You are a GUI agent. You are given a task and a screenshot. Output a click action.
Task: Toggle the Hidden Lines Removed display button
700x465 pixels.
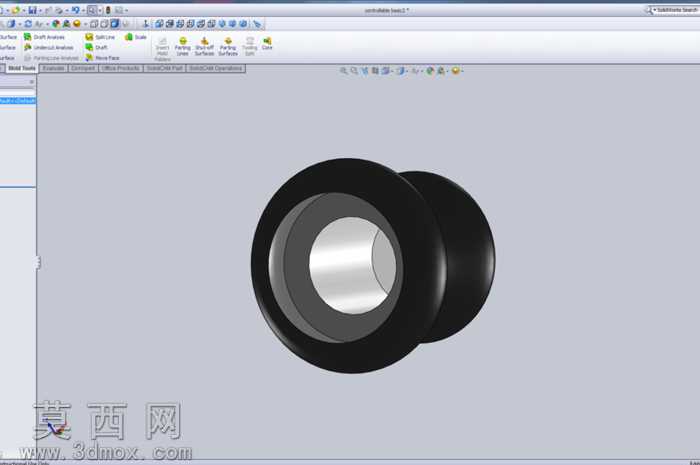tap(104, 24)
